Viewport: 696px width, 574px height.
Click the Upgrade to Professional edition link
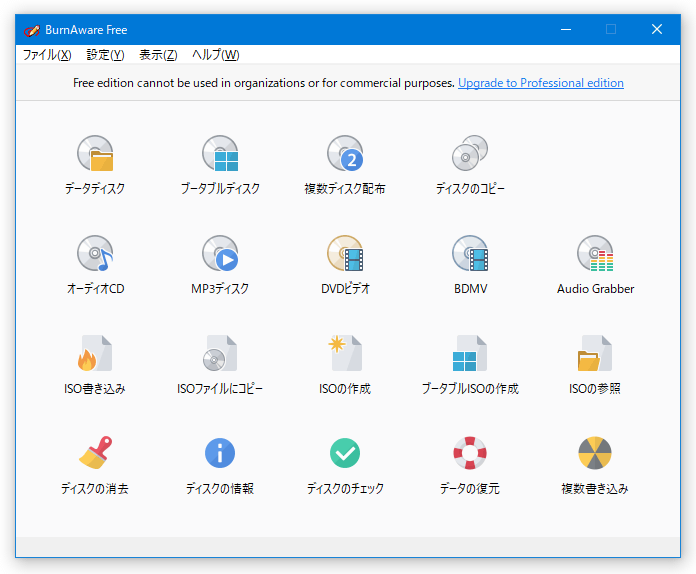coord(541,83)
